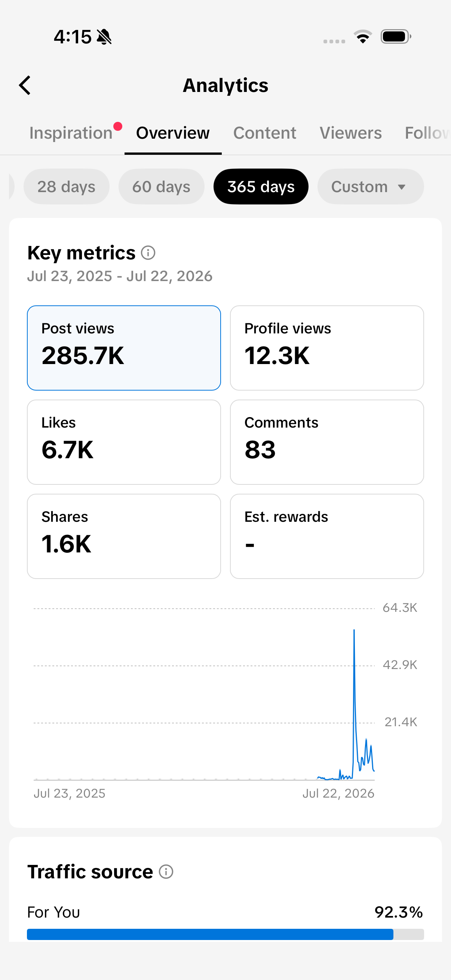Tap Inspiration's red notification dot
Screen dimensions: 451x980
tap(117, 126)
